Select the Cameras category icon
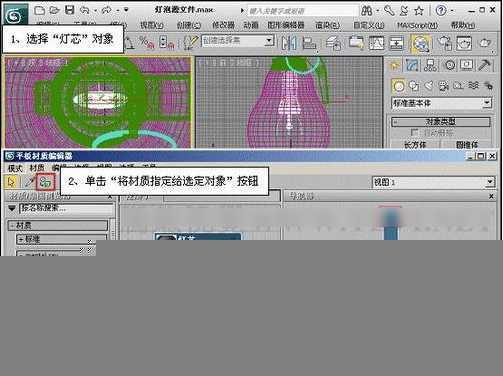Screen dimensions: 503x376 (444, 86)
